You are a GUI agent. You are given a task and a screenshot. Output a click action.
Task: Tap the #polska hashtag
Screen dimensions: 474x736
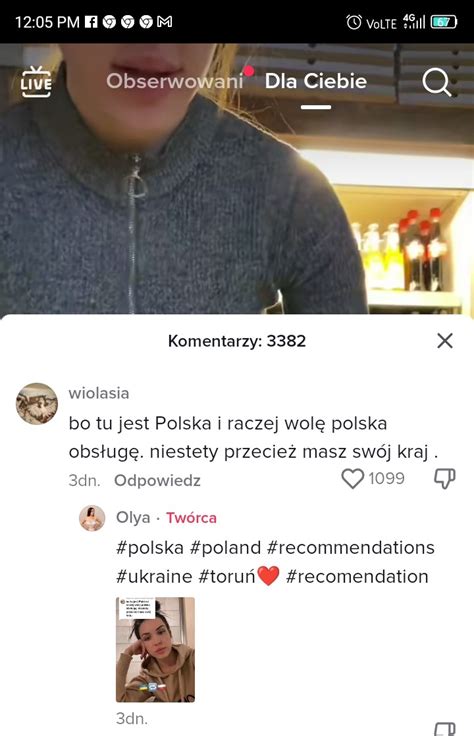tap(150, 548)
